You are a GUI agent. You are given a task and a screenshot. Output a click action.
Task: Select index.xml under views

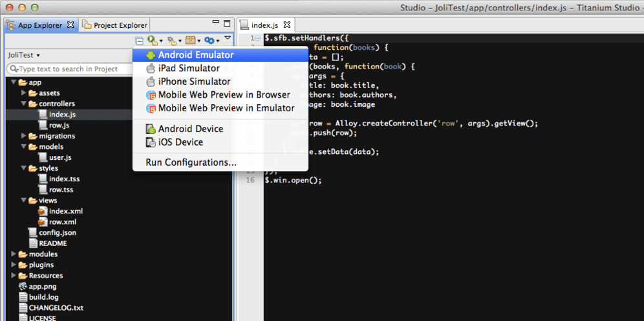tap(66, 211)
